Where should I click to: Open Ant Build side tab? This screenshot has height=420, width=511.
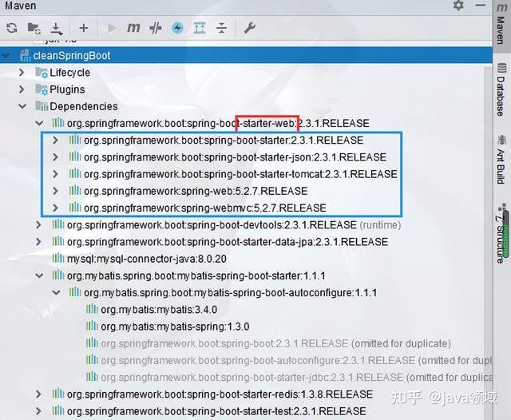click(x=501, y=160)
